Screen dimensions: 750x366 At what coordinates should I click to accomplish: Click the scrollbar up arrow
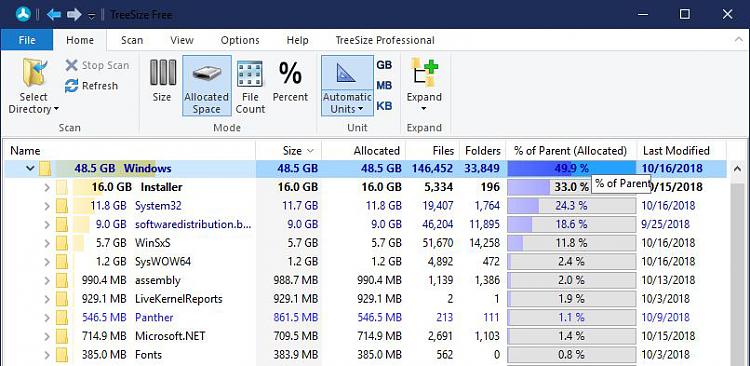coord(738,168)
